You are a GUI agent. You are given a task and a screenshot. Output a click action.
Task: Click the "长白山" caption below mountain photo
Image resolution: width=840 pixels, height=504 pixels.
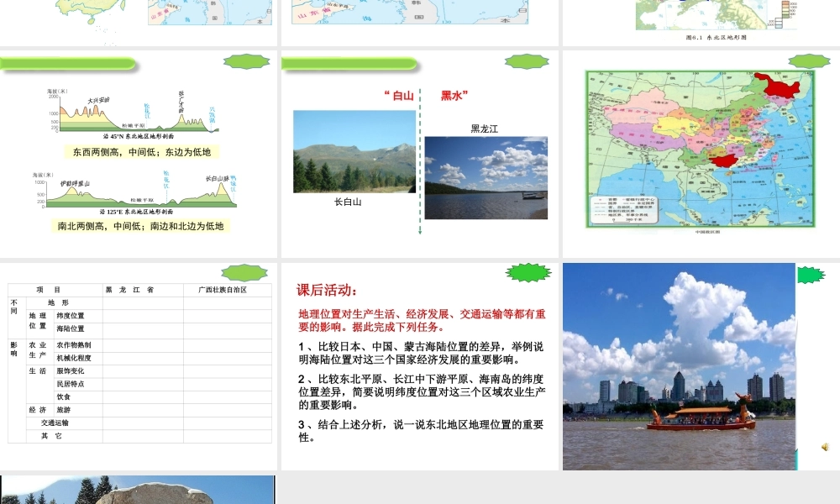coord(349,202)
